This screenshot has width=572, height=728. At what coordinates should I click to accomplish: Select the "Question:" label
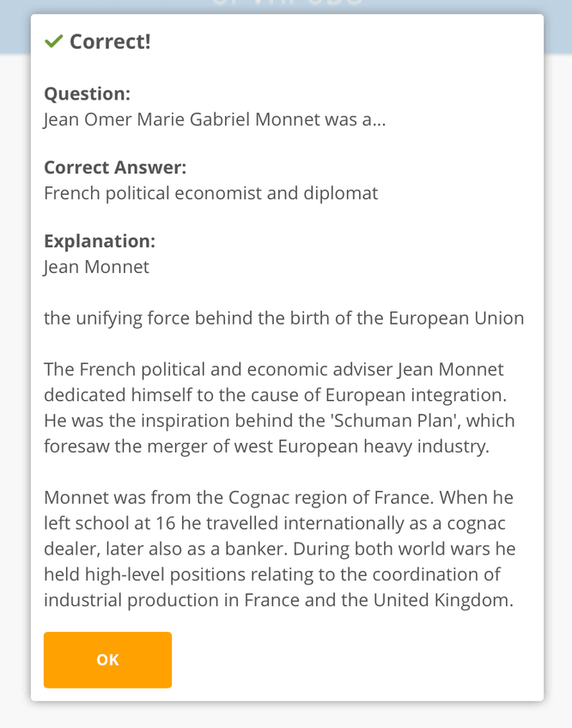[x=87, y=94]
